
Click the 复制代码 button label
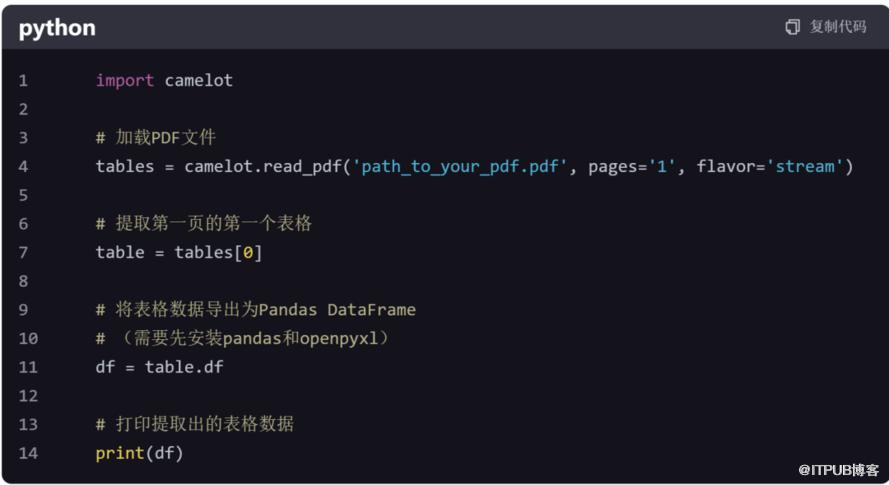pos(838,27)
